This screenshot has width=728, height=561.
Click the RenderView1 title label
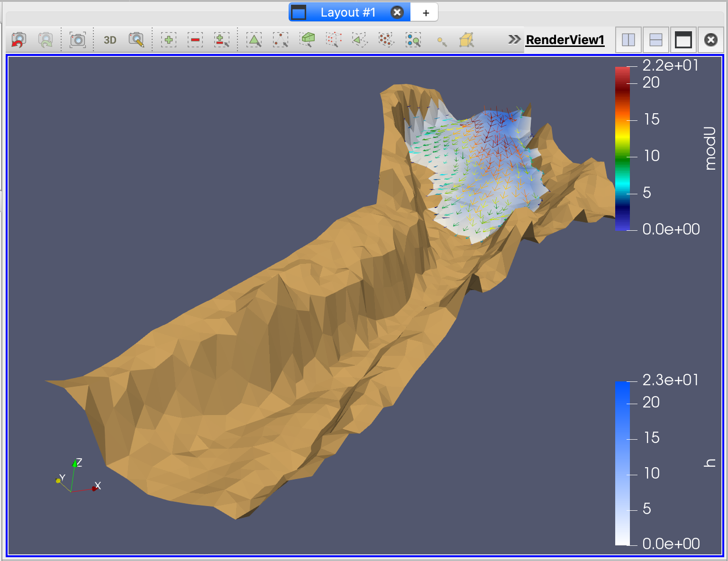click(x=565, y=40)
